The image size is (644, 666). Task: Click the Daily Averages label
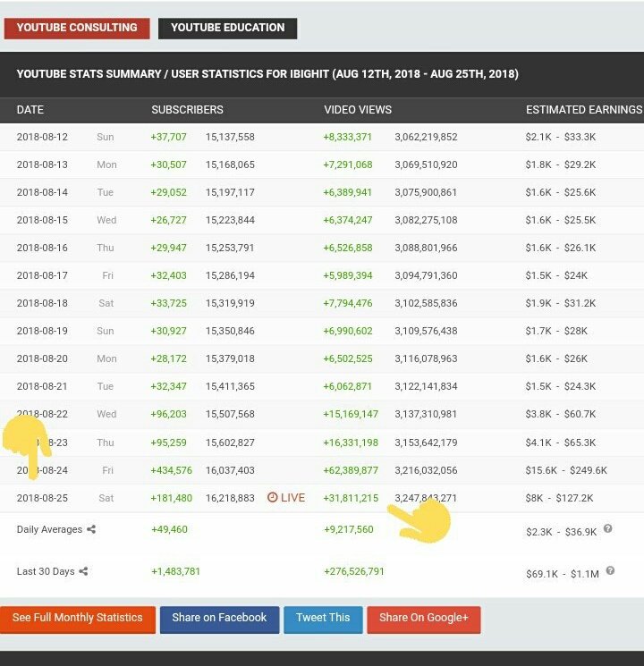(x=49, y=529)
